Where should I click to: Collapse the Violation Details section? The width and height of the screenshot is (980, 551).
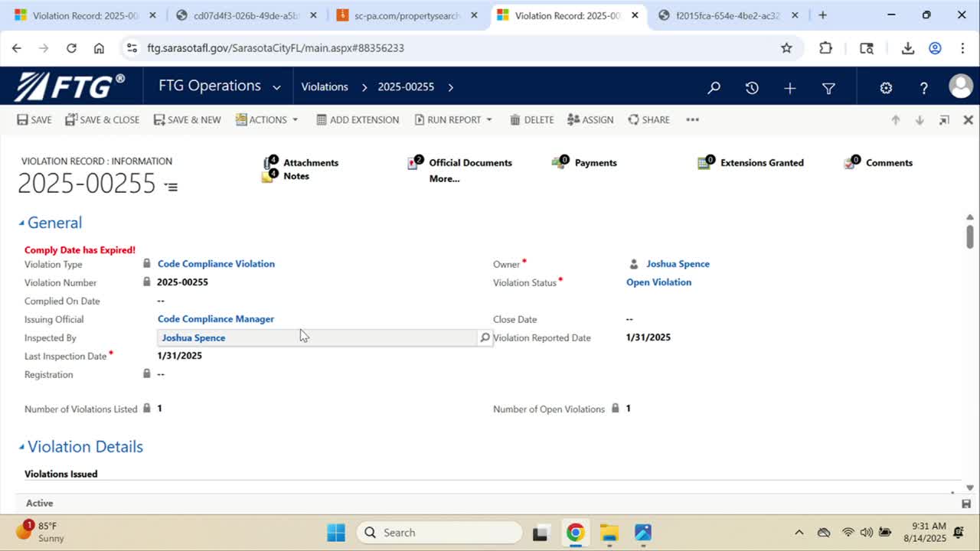point(23,446)
